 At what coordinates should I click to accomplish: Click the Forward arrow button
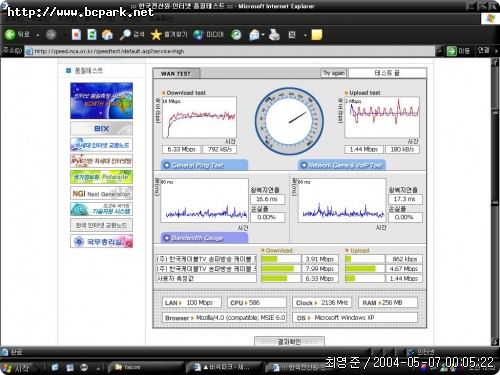[x=51, y=34]
